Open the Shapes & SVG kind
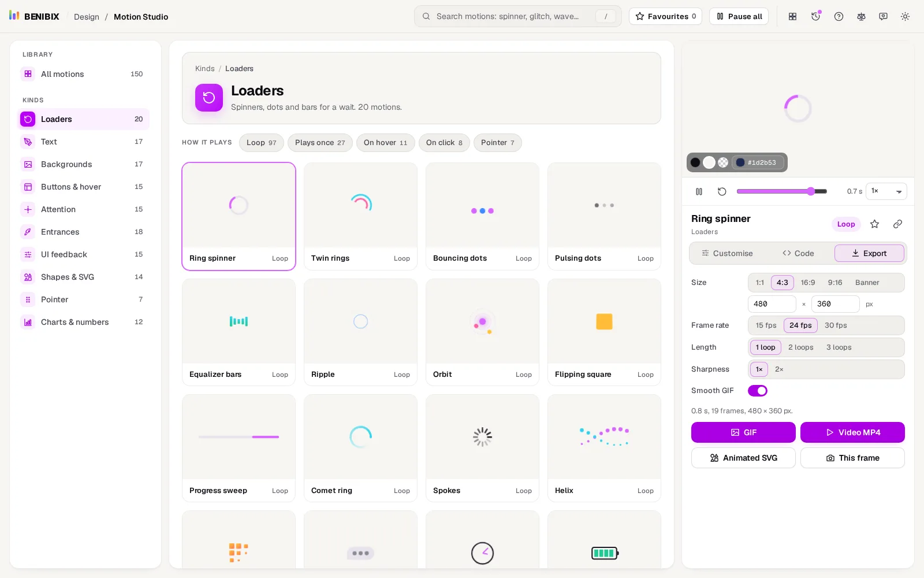The height and width of the screenshot is (578, 924). tap(84, 277)
